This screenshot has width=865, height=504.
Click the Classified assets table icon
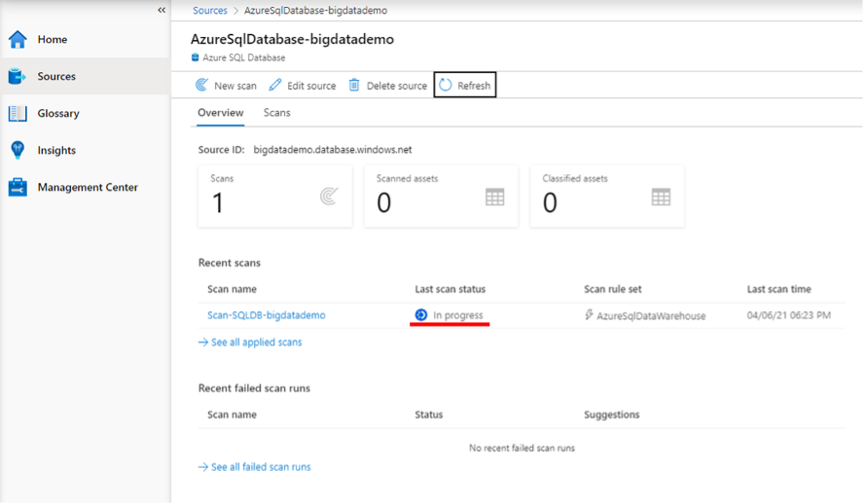click(x=661, y=197)
